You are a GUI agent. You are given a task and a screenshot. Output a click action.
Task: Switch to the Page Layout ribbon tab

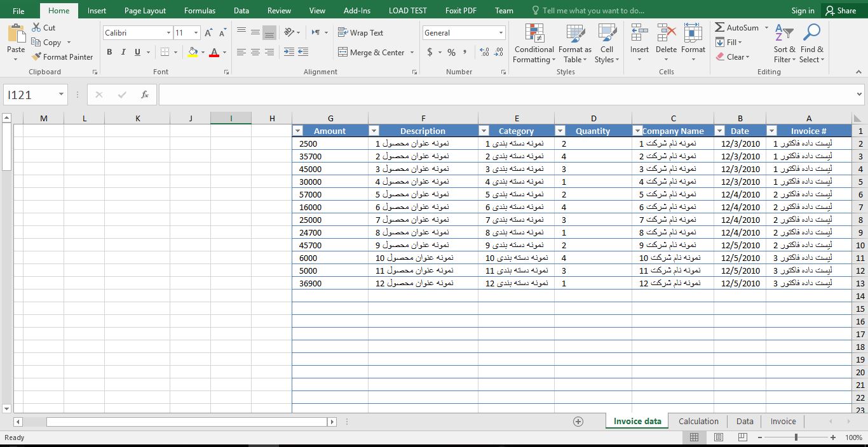145,11
